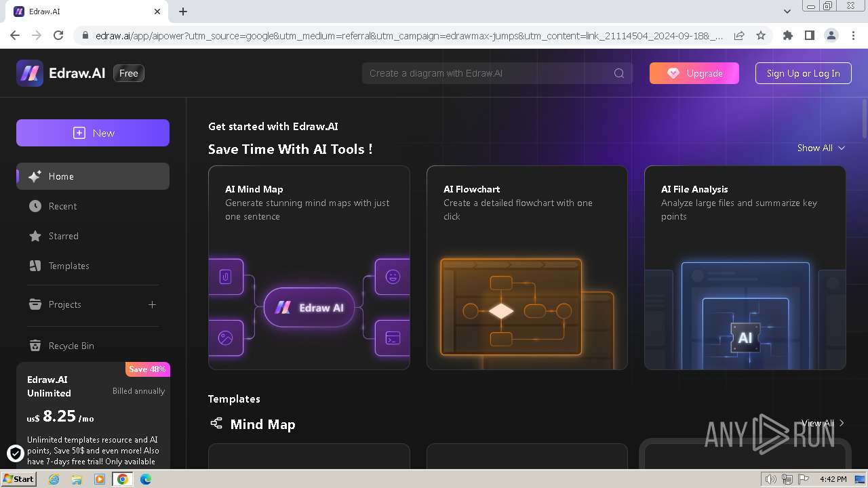The image size is (868, 488).
Task: Bookmark this page with star icon
Action: 761,35
